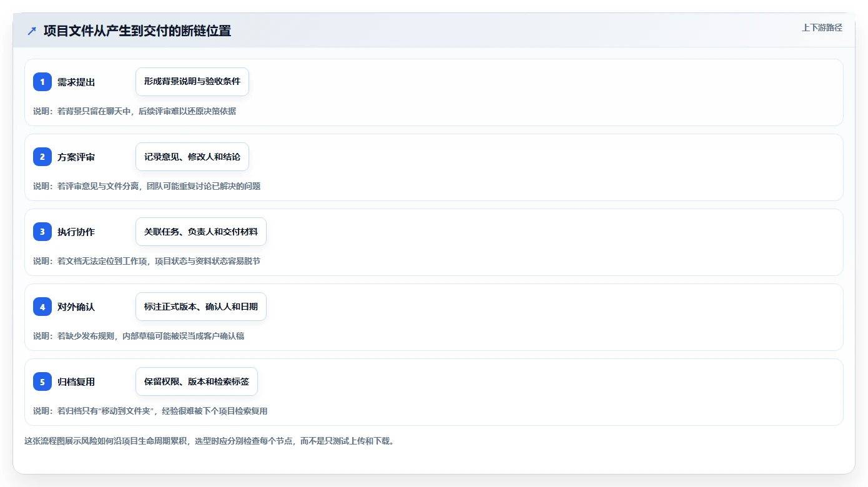Click the 需求提出 step title
Image resolution: width=868 pixels, height=487 pixels.
76,82
